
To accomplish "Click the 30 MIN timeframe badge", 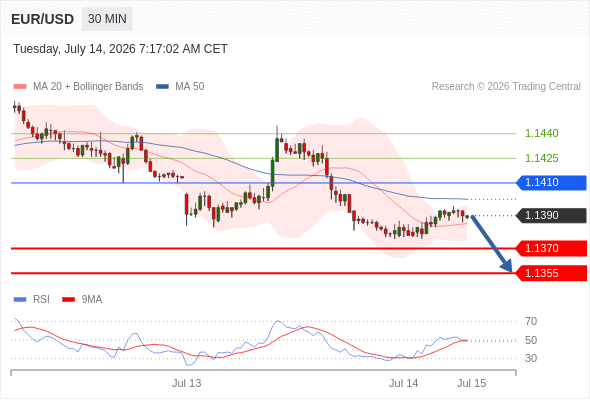I will [x=107, y=19].
